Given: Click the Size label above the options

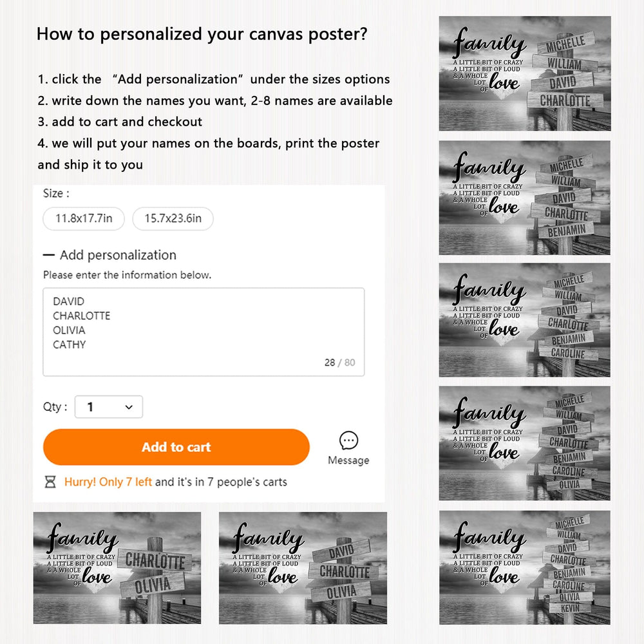Looking at the screenshot, I should [x=56, y=193].
